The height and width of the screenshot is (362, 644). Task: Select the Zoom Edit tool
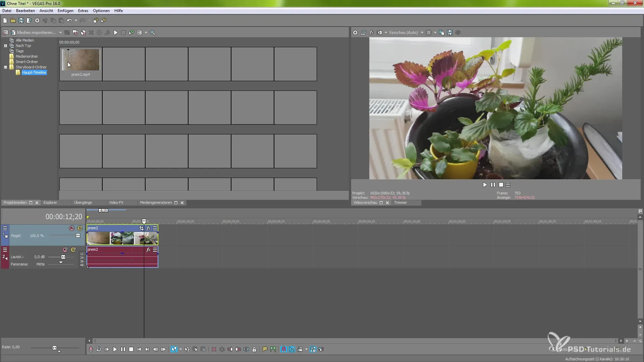[x=203, y=349]
